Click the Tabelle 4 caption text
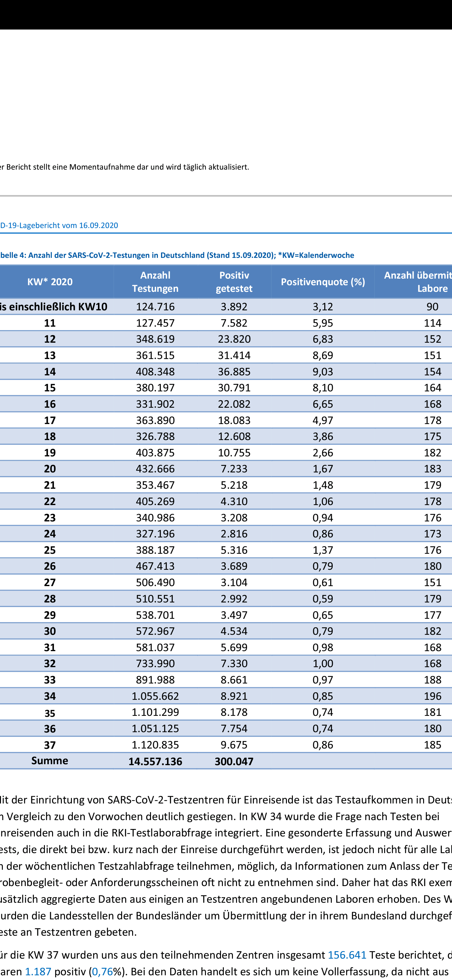This screenshot has height=980, width=452. [x=177, y=255]
